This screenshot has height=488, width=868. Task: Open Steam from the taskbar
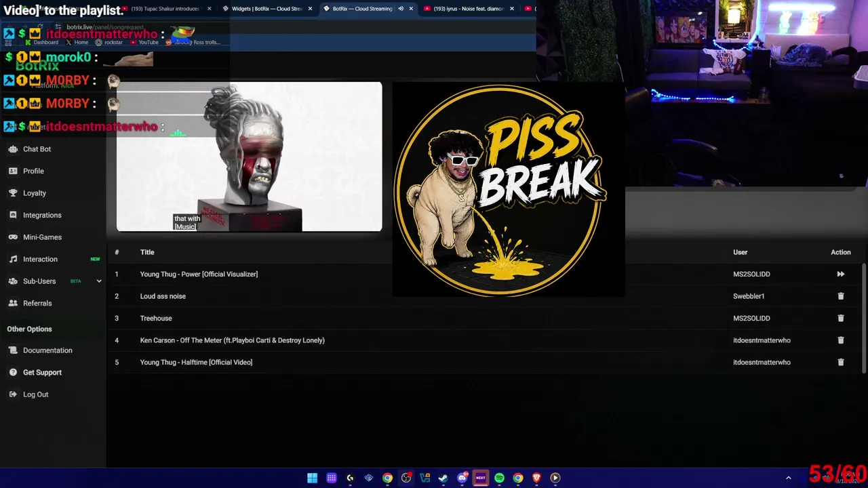(x=443, y=478)
